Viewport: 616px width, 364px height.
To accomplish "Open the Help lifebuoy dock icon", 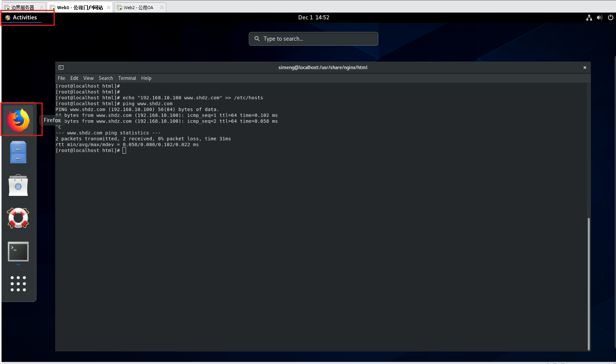I will click(x=18, y=218).
